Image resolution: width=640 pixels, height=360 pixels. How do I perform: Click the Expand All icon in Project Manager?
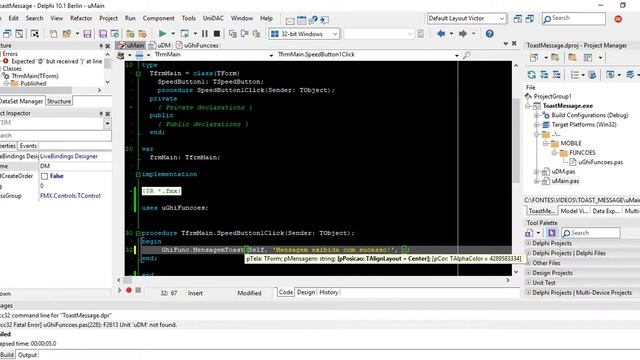544,75
